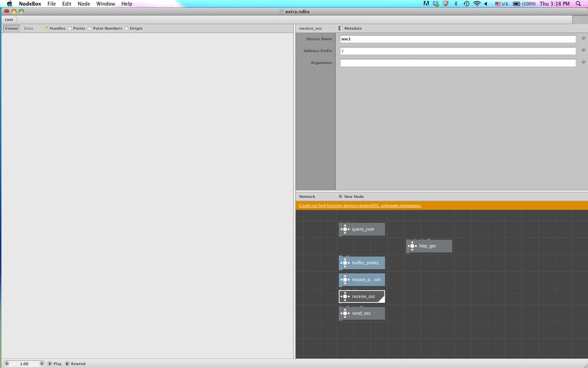Click the battery status icon
The height and width of the screenshot is (368, 588).
pos(516,4)
